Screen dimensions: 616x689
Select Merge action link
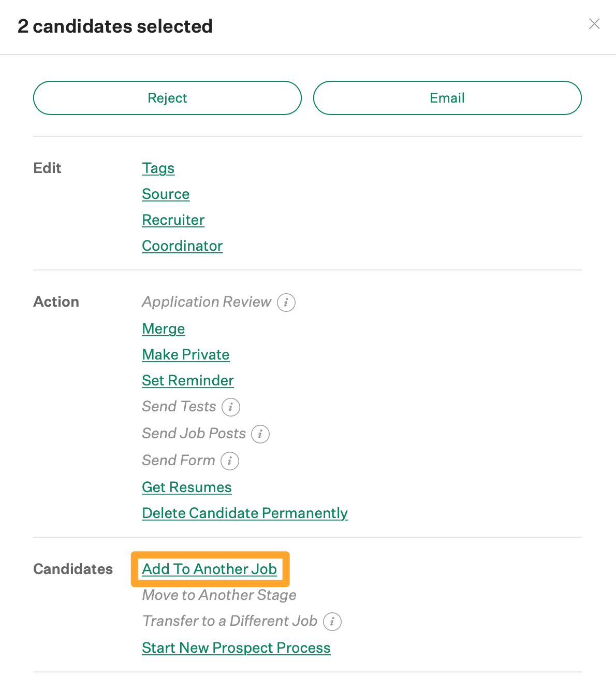click(164, 329)
